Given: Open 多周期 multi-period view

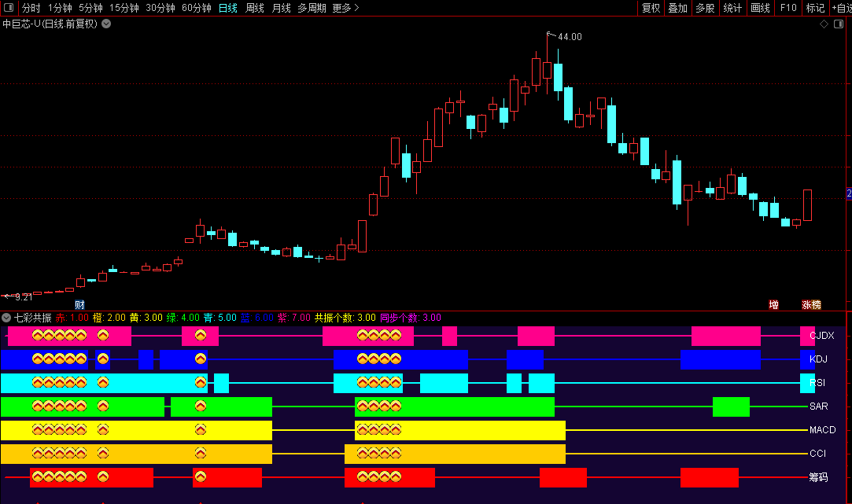Looking at the screenshot, I should (312, 8).
